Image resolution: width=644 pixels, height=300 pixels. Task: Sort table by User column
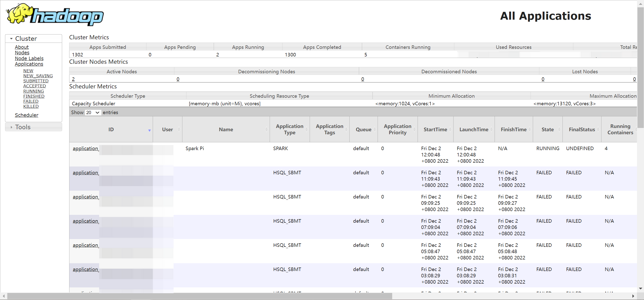(x=168, y=129)
